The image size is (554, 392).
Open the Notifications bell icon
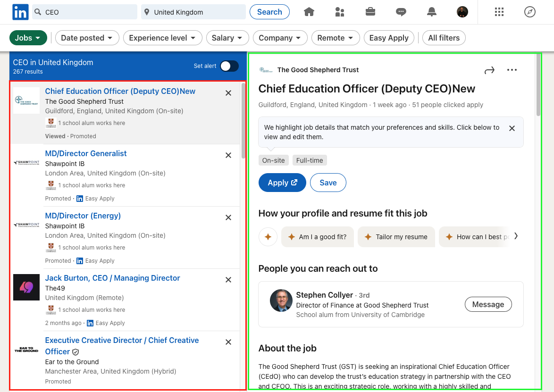(432, 12)
